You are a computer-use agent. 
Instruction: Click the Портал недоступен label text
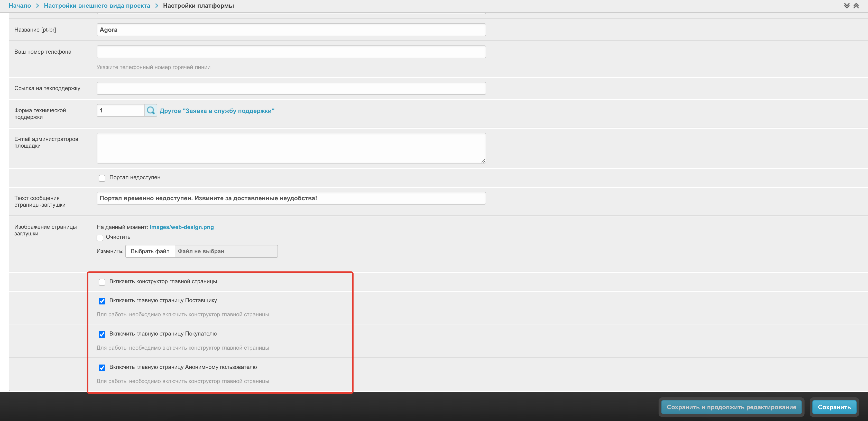(x=135, y=177)
